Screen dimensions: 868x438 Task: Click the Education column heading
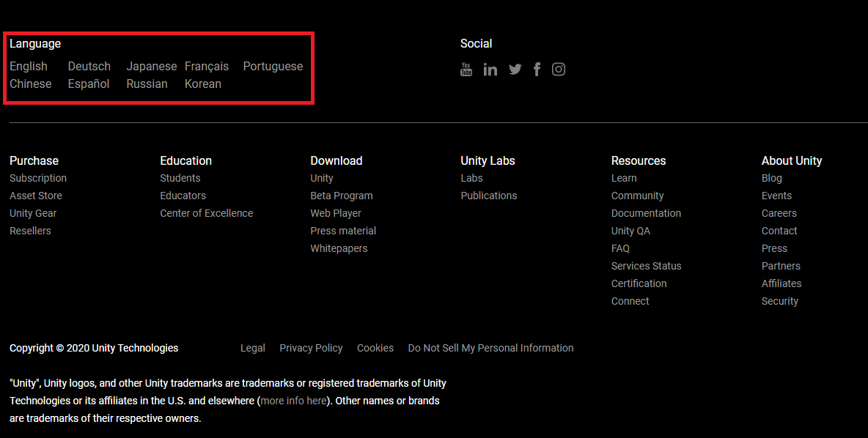click(x=185, y=161)
